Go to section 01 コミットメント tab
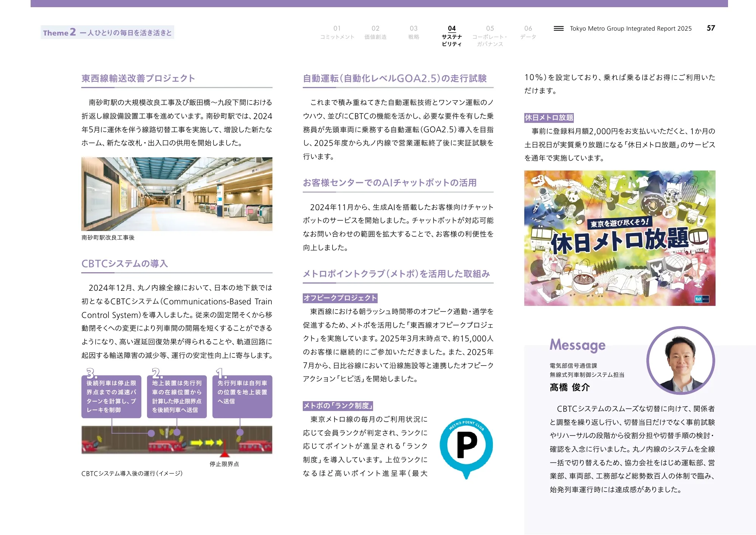 tap(337, 33)
